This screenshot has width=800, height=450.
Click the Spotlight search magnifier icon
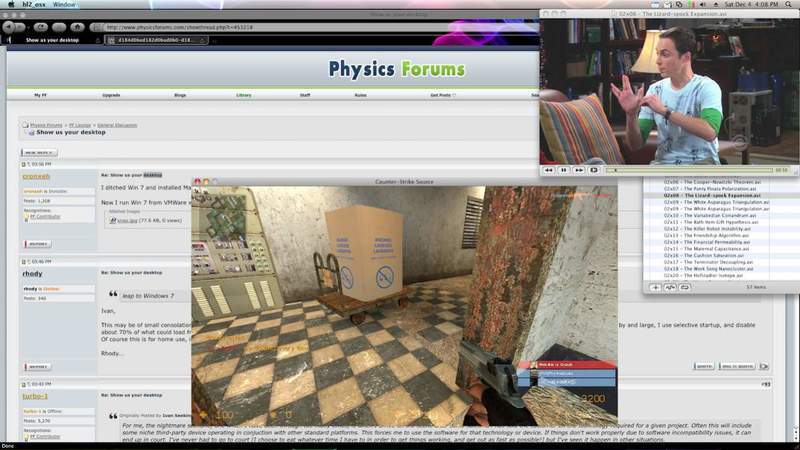[789, 4]
